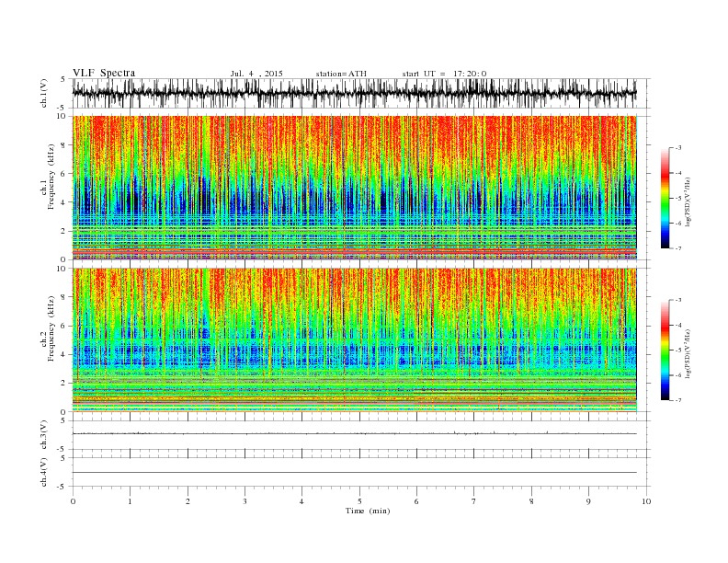Click the "-3" tick on ch.1 colorbar
Image resolution: width=728 pixels, height=563 pixels.
point(678,148)
